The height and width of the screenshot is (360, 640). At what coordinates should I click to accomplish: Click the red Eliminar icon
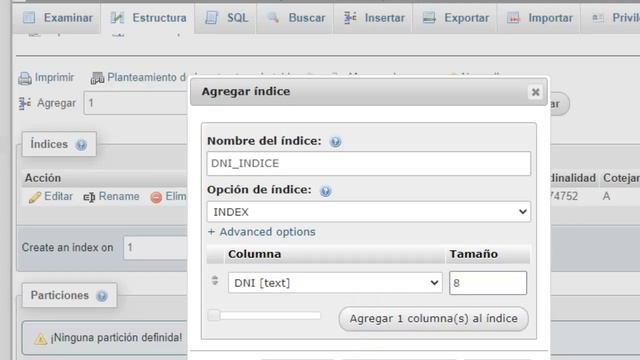[156, 197]
